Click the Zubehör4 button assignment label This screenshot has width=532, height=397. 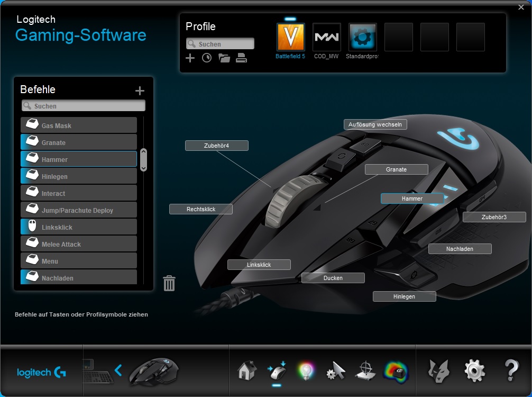pos(216,146)
